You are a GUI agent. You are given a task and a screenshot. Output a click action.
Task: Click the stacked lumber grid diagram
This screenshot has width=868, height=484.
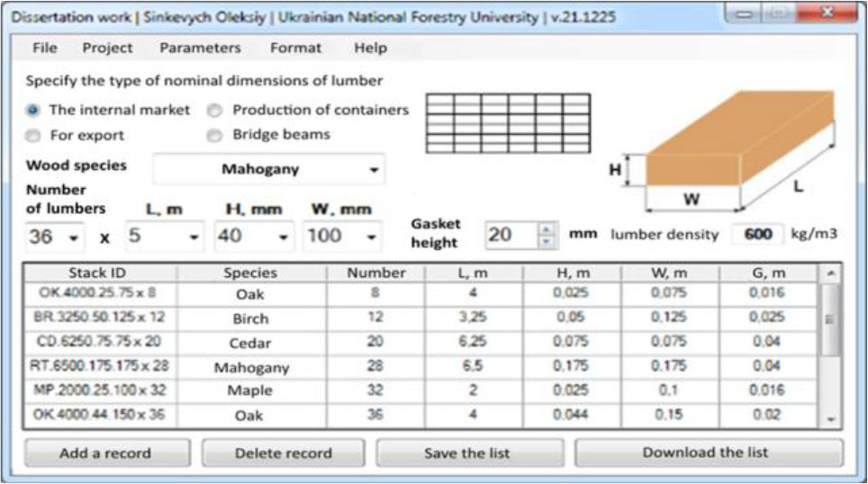click(x=508, y=123)
